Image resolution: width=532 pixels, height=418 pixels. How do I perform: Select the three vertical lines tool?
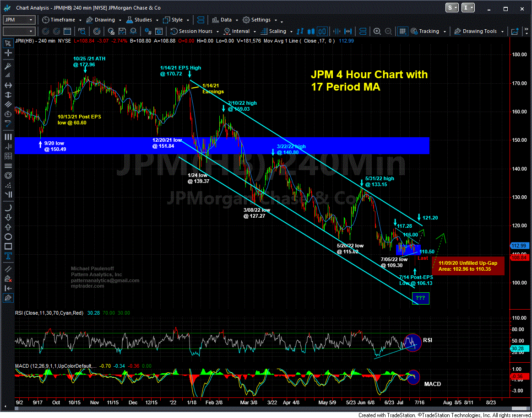tap(8, 137)
